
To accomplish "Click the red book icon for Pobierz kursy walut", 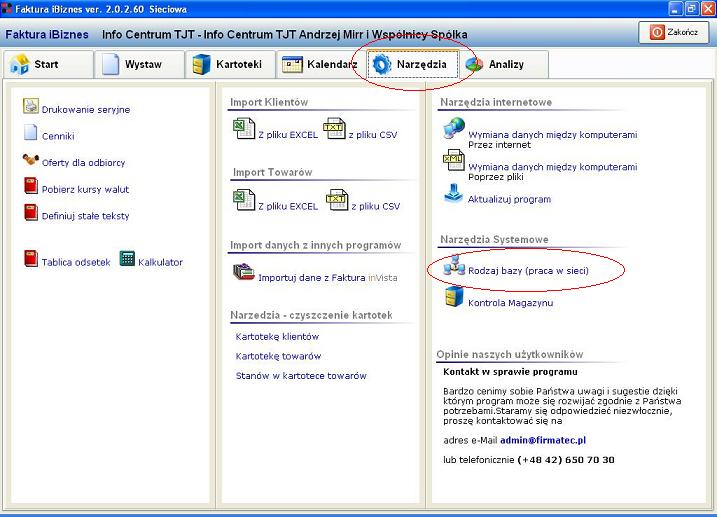I will point(31,186).
